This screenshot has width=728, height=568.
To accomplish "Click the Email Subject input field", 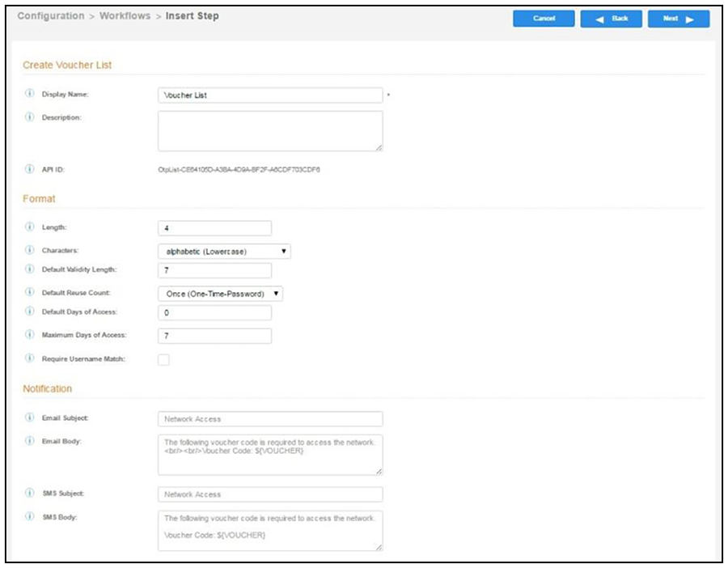I will pos(270,419).
